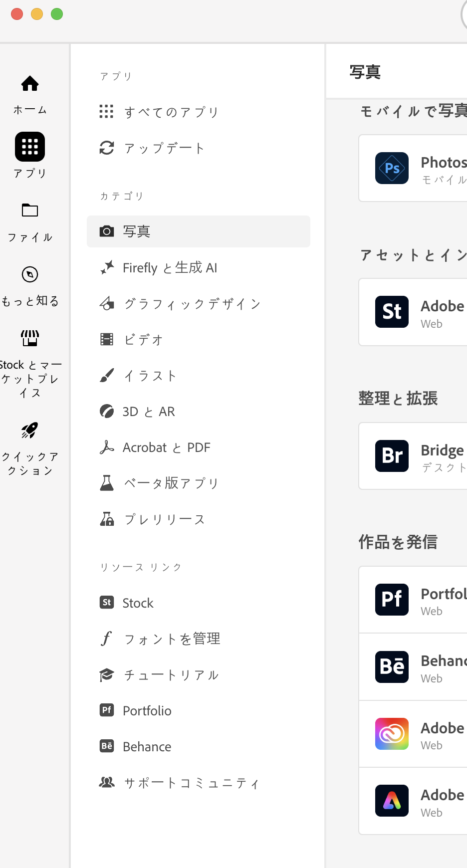Open the フォントを管理 resource link
The image size is (467, 868).
(172, 639)
